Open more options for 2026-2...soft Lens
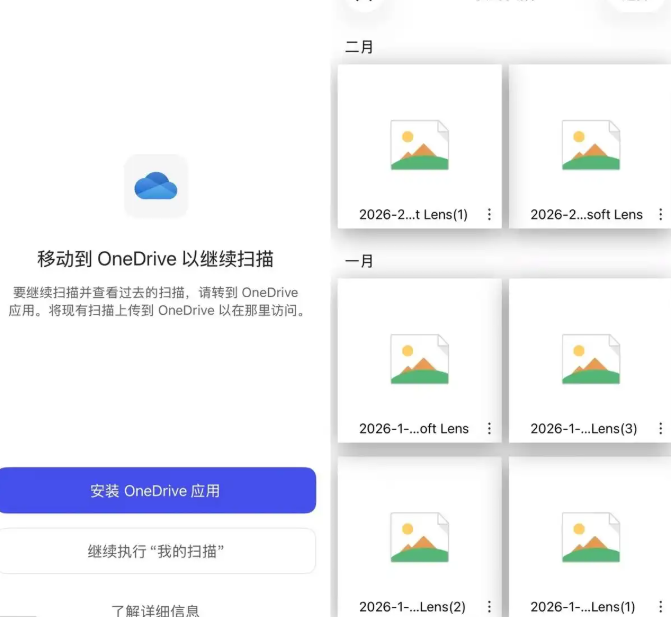The image size is (671, 617). click(661, 214)
